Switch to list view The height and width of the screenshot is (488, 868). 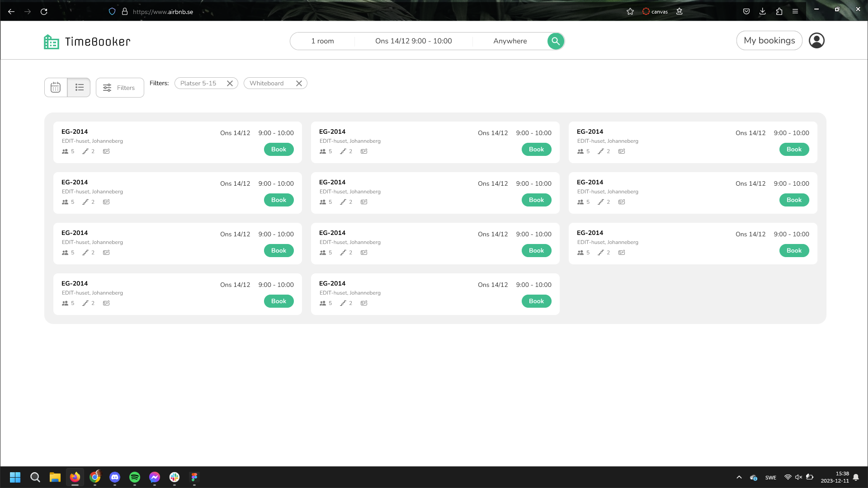[79, 88]
